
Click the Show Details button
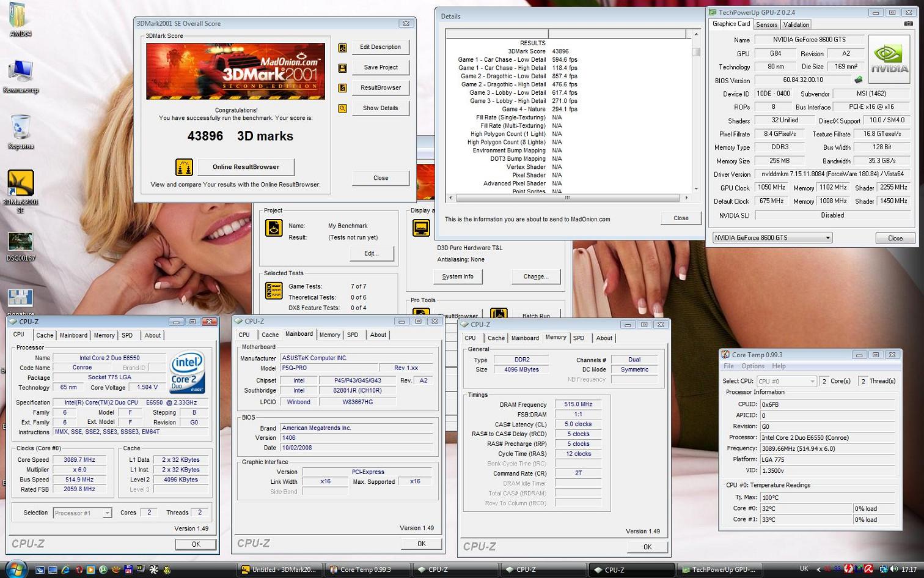[380, 108]
